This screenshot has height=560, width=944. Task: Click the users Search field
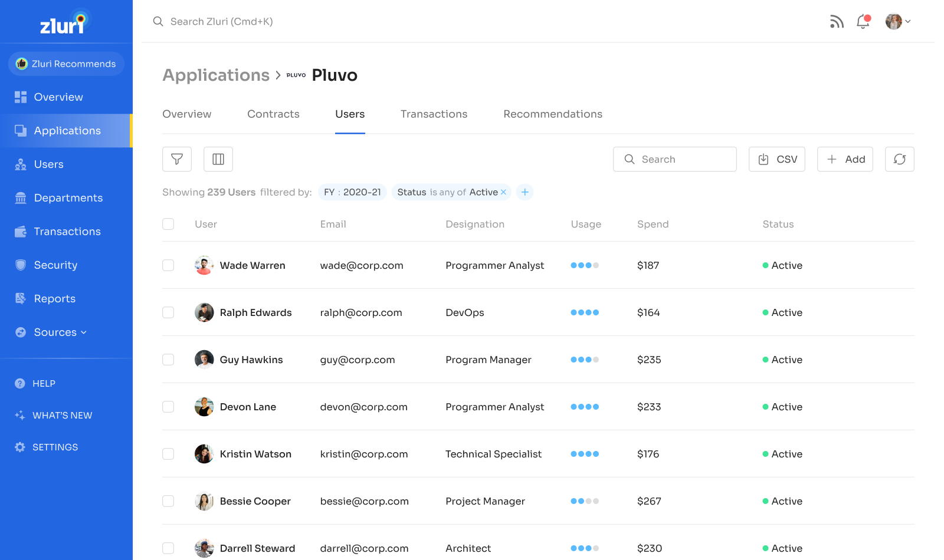(675, 159)
